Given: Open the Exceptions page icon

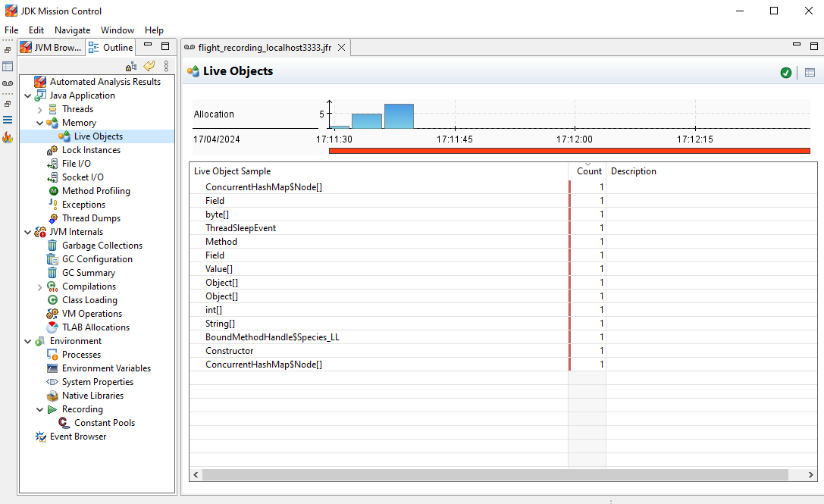Looking at the screenshot, I should (x=52, y=205).
